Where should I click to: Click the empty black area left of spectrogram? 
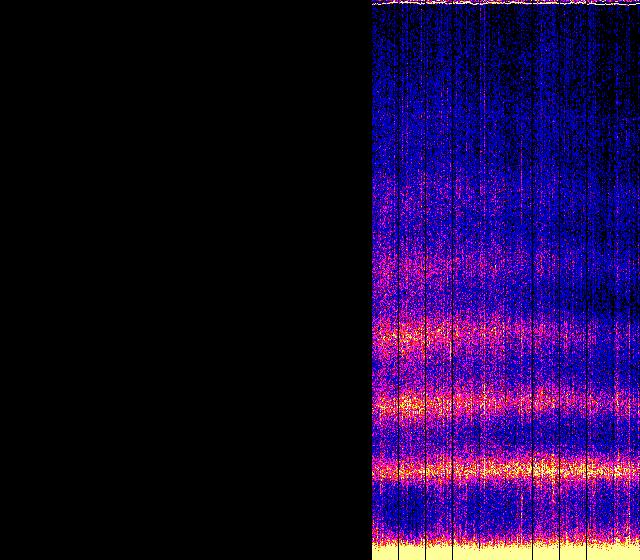pos(185,280)
